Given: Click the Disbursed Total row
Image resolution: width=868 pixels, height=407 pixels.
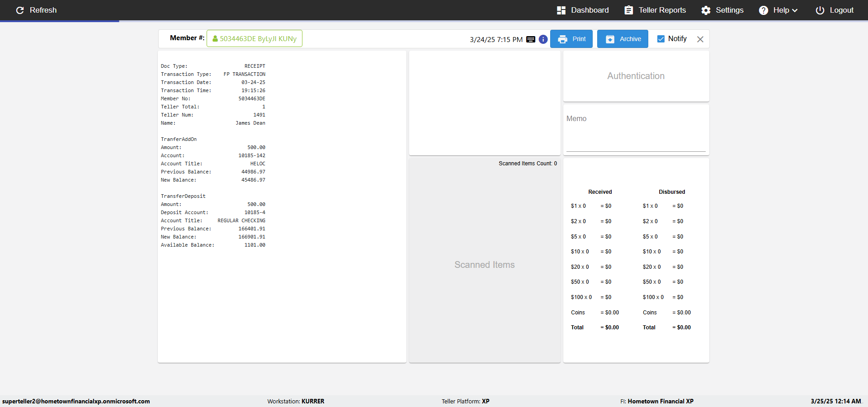Looking at the screenshot, I should tap(667, 327).
